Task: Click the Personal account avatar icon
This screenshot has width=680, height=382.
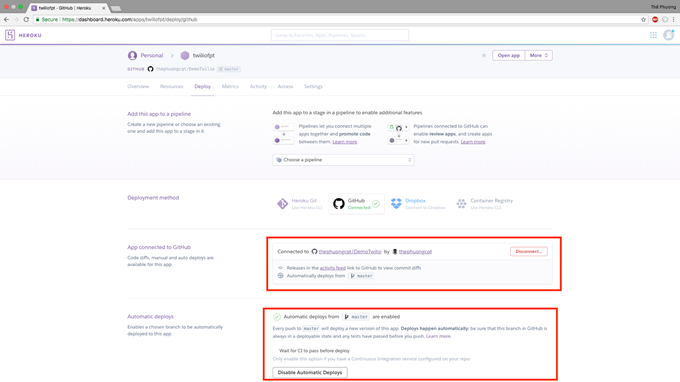Action: (x=132, y=56)
